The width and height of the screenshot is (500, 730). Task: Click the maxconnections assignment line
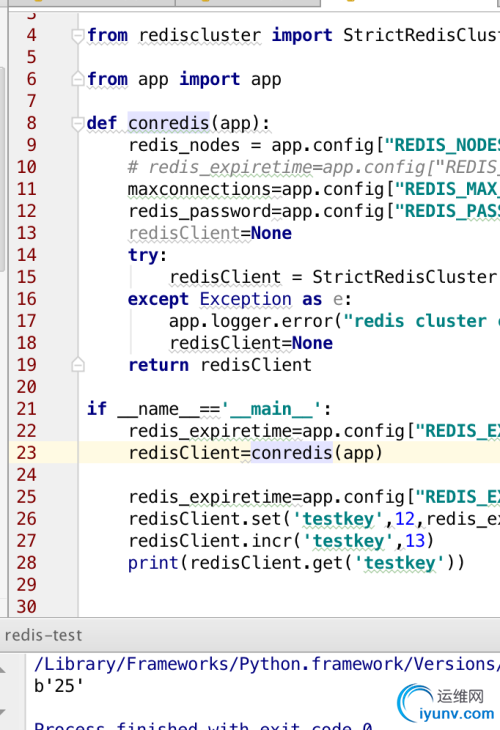[313, 189]
